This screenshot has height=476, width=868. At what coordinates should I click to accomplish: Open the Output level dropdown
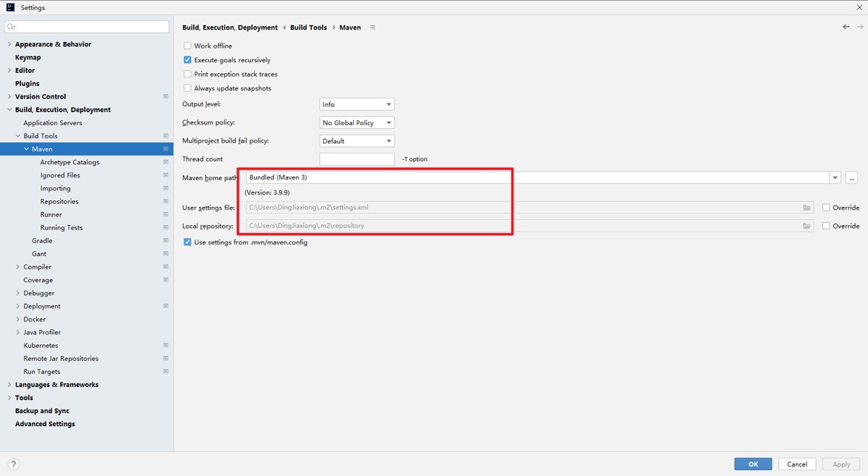pyautogui.click(x=357, y=104)
